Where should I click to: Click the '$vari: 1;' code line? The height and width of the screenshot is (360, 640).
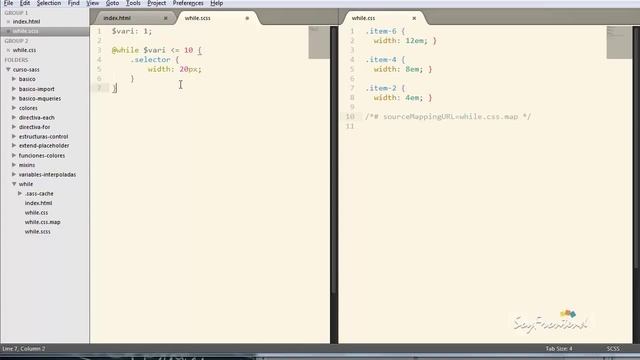(x=132, y=31)
